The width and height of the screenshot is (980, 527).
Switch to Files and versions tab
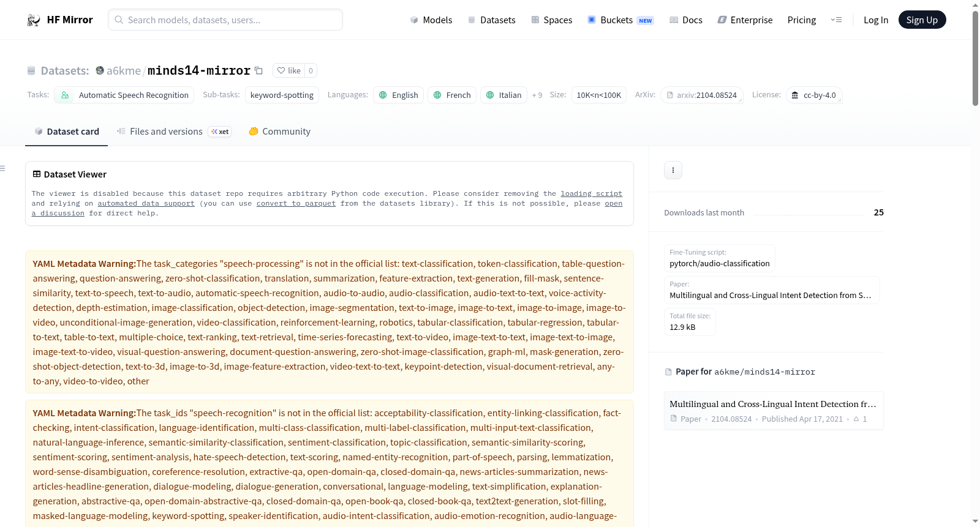pyautogui.click(x=174, y=131)
